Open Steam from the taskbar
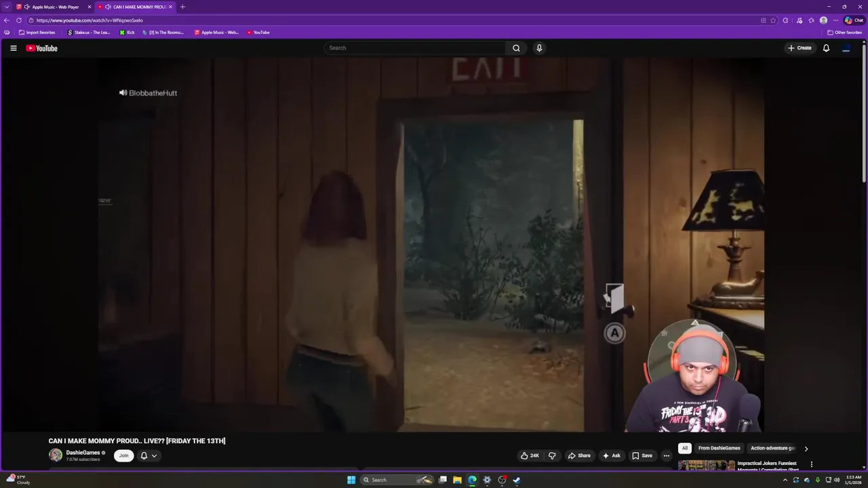 (x=516, y=480)
